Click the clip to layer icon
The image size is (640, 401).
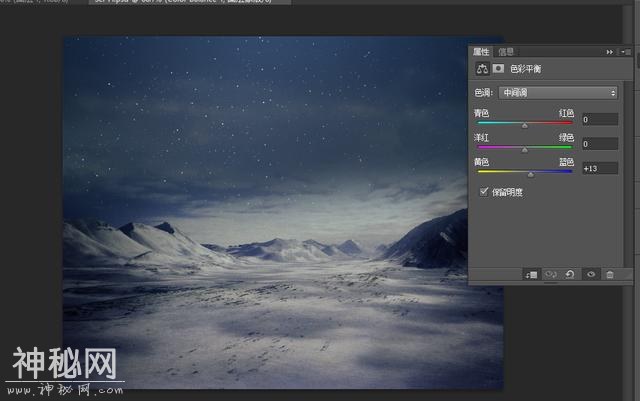[531, 274]
